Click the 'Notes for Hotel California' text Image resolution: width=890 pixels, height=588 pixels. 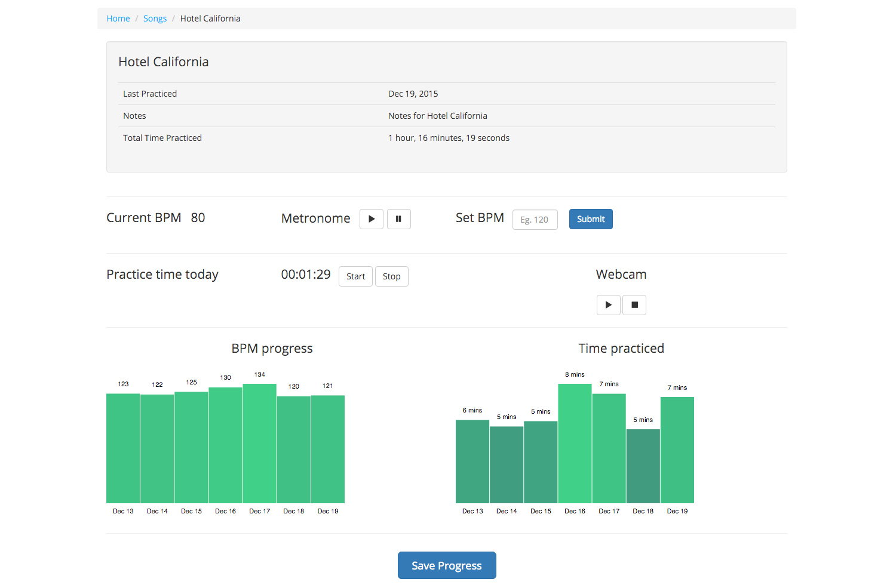point(438,116)
